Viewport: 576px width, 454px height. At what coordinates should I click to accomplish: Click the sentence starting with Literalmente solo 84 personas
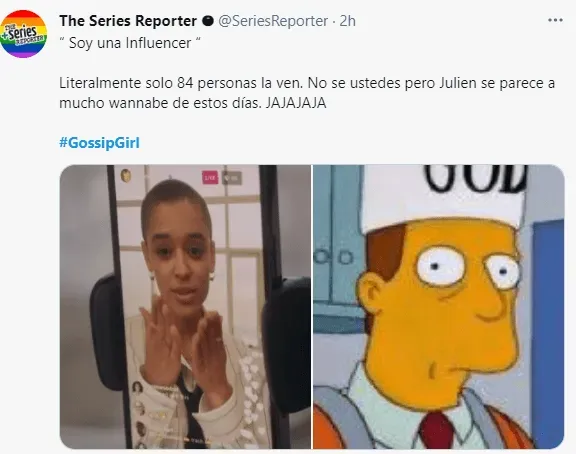pyautogui.click(x=307, y=93)
